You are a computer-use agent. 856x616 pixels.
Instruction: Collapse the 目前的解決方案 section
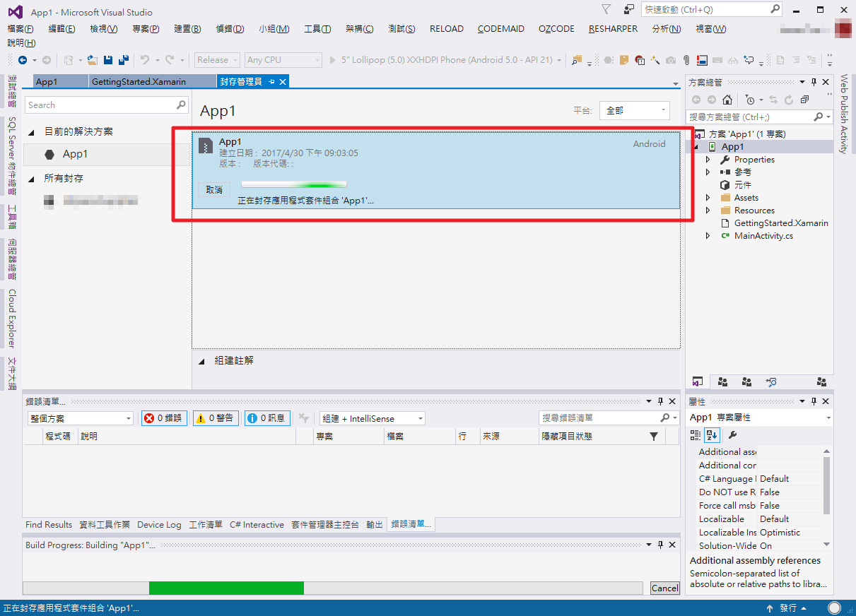click(31, 132)
